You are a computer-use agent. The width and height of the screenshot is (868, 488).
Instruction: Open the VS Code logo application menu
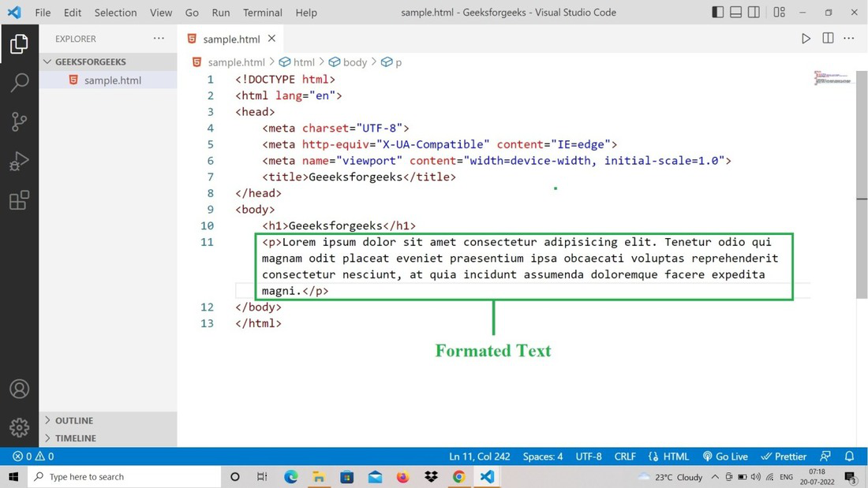14,12
